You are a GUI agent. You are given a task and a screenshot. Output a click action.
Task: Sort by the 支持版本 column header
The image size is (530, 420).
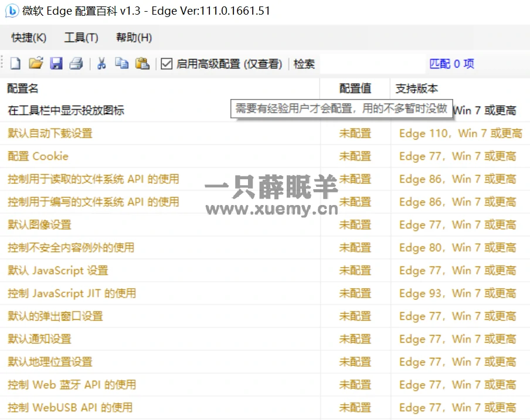(x=460, y=88)
